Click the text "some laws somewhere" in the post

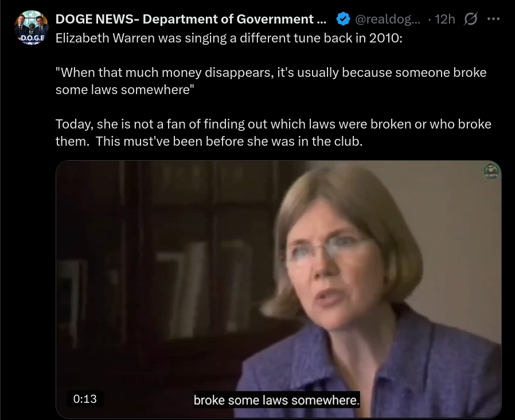[123, 90]
